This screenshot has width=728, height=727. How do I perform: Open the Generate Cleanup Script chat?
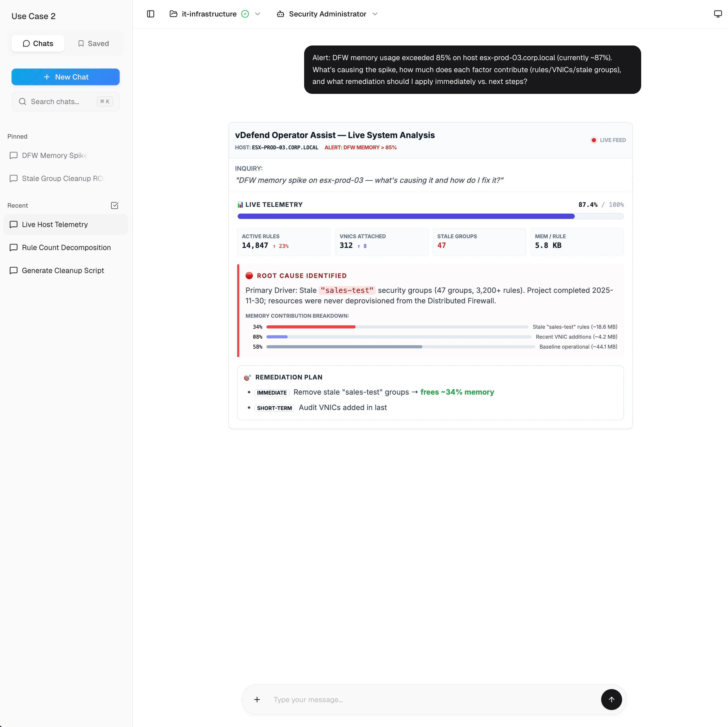click(x=63, y=270)
